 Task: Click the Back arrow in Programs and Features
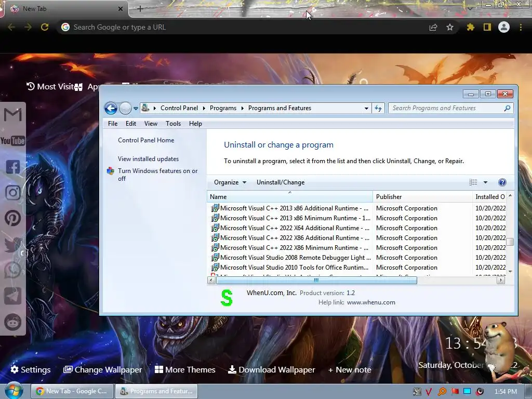111,108
